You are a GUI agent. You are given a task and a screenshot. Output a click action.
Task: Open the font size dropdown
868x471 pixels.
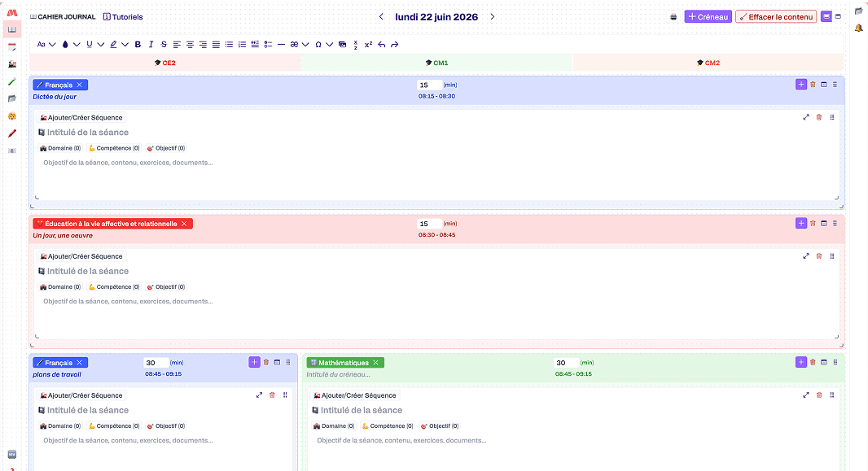point(46,44)
